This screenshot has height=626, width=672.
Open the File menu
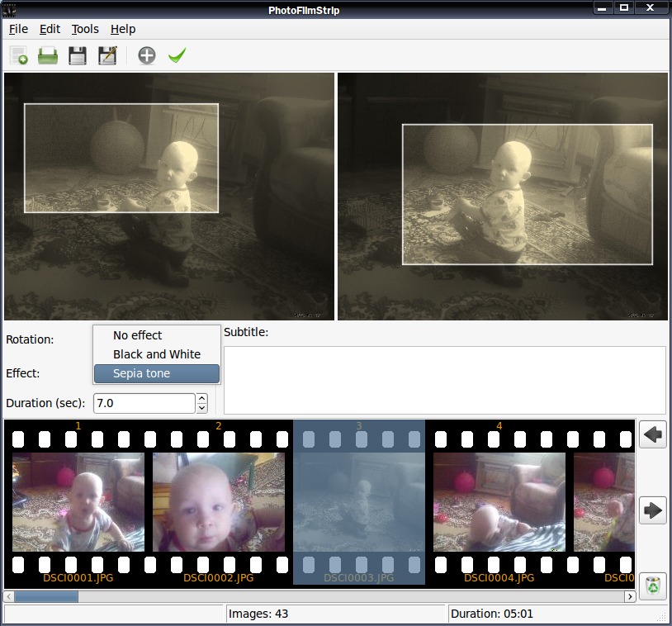point(18,29)
